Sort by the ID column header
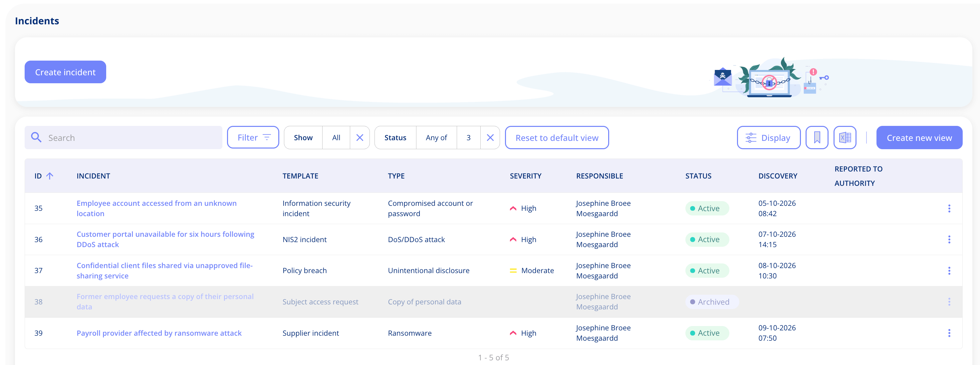 click(44, 176)
